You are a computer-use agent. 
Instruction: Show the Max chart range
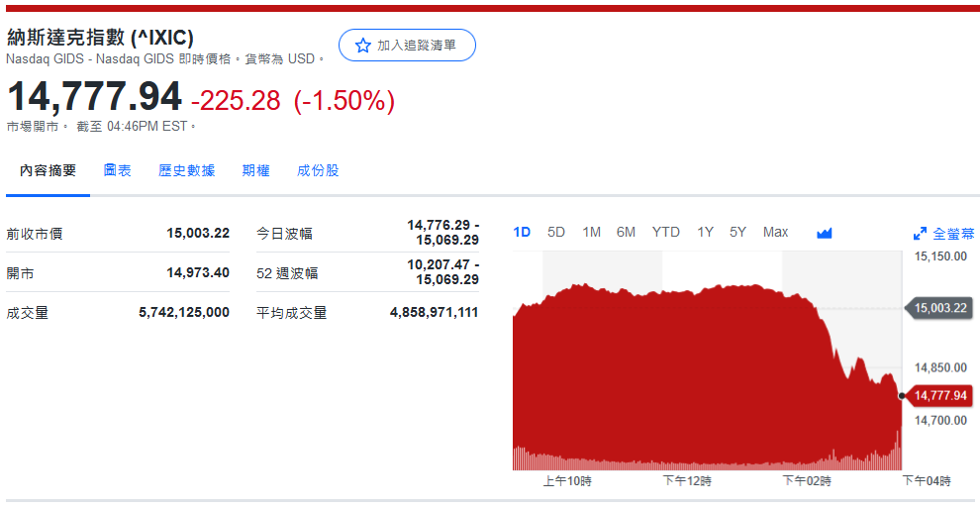[x=775, y=233]
